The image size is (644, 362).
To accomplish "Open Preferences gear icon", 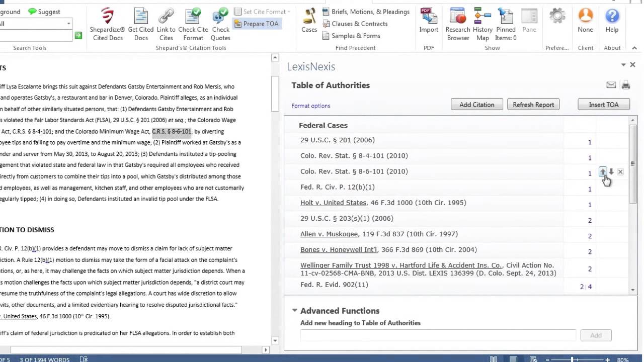I will tap(557, 16).
